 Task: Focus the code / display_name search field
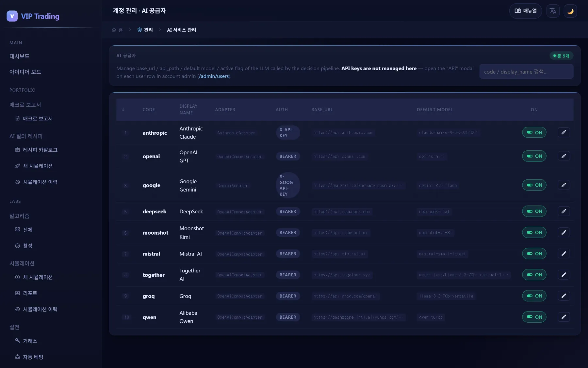coord(526,72)
